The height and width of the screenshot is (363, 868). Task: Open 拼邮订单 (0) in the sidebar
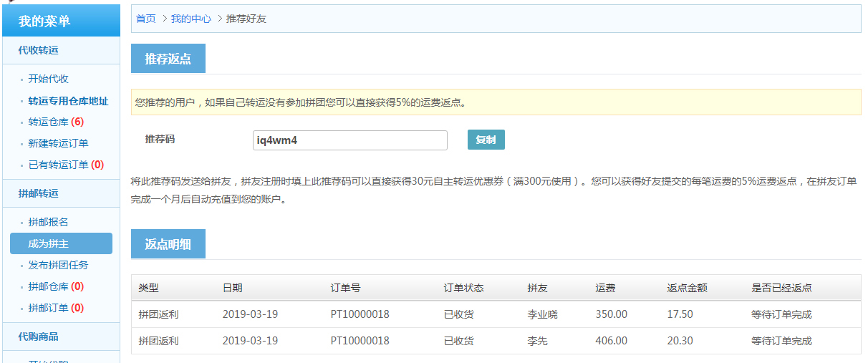56,308
